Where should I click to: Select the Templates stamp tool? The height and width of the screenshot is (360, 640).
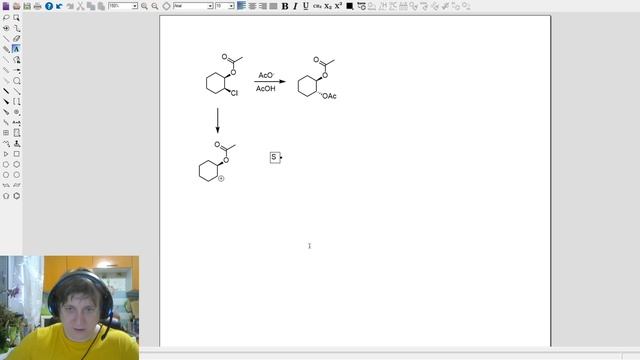click(x=16, y=144)
